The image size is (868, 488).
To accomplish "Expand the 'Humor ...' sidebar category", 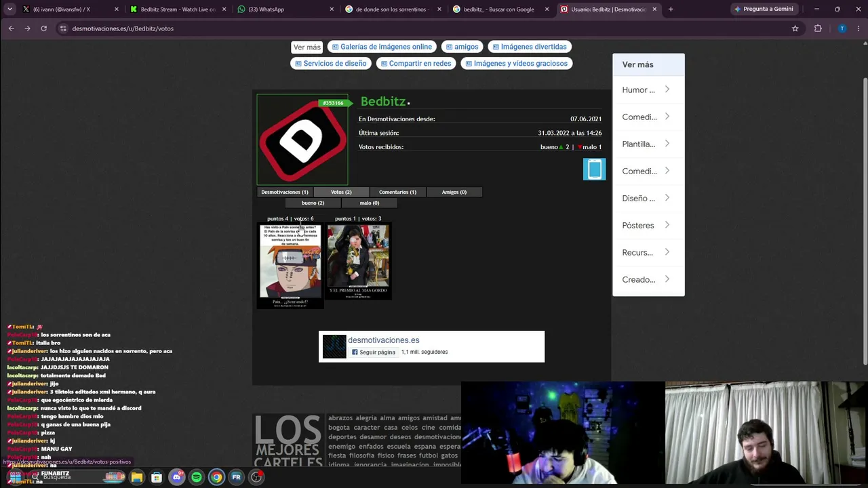I will 648,89.
